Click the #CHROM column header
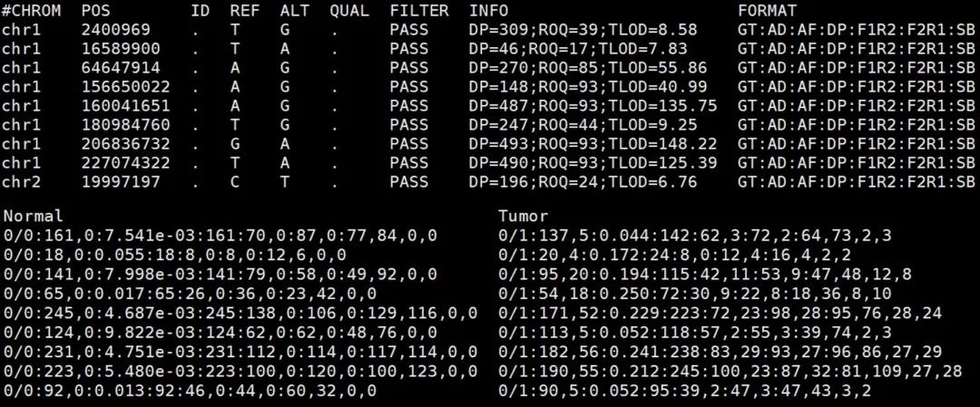Viewport: 980px width, 407px height. click(31, 11)
